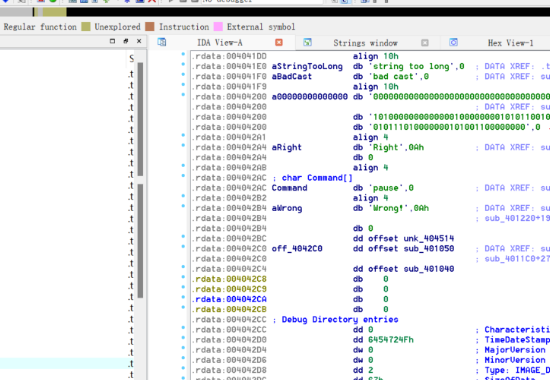Image resolution: width=550 pixels, height=380 pixels.
Task: Click the brown Instruction legend swatch
Action: pyautogui.click(x=150, y=27)
